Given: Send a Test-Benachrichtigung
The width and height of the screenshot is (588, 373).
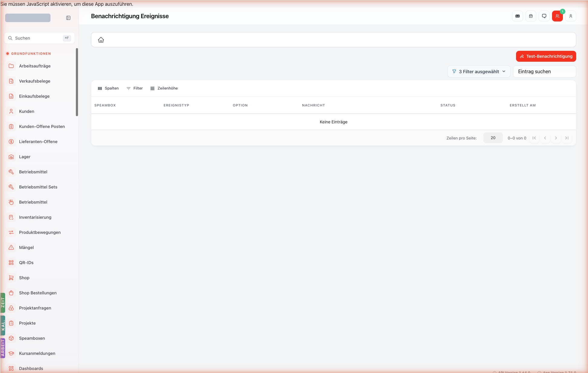Looking at the screenshot, I should tap(546, 56).
